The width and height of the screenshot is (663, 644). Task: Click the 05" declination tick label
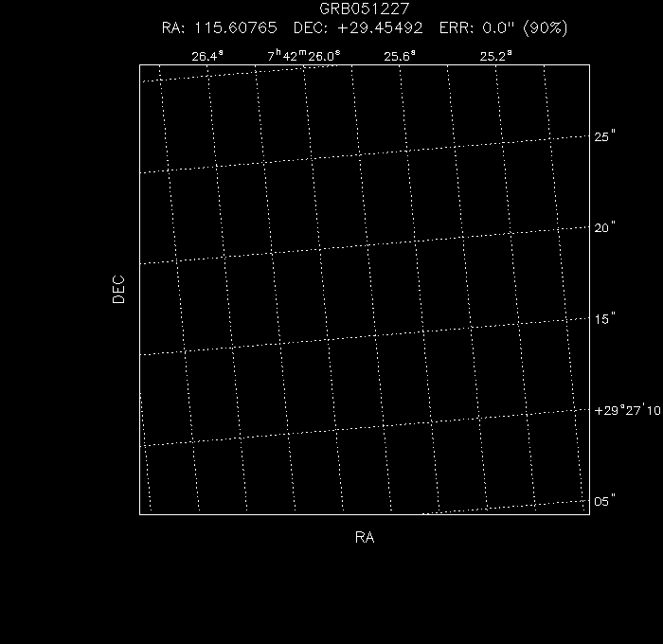(x=604, y=502)
